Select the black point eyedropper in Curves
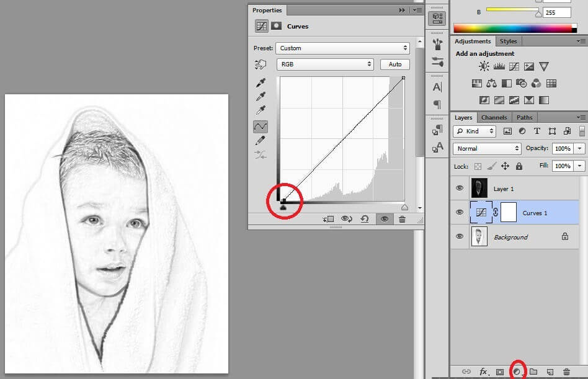 (x=261, y=83)
